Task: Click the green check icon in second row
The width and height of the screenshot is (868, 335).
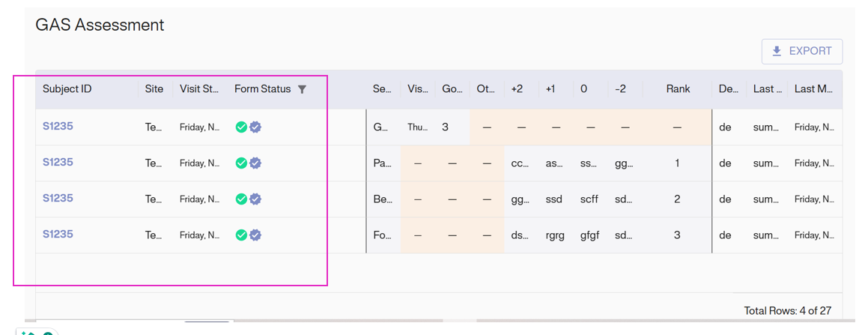Action: tap(241, 163)
